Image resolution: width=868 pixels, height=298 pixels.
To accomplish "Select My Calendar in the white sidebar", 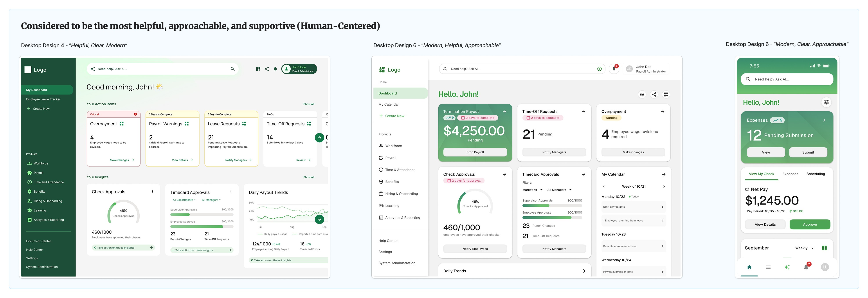I will [x=389, y=105].
